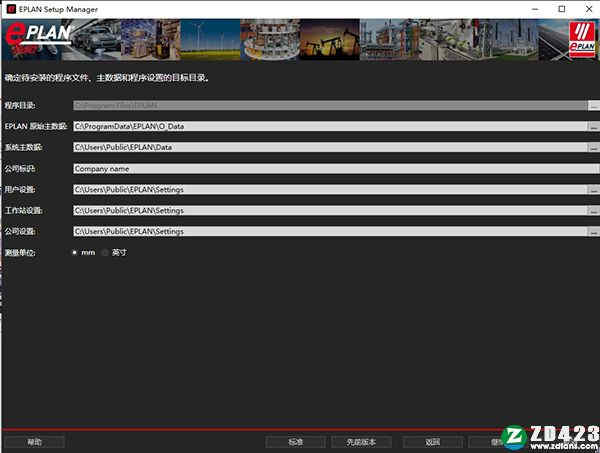Maximize the EPLAN Setup Manager window

click(562, 9)
